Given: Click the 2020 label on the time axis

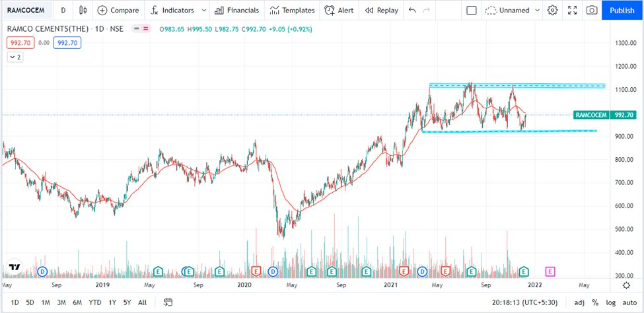Looking at the screenshot, I should pyautogui.click(x=244, y=285).
